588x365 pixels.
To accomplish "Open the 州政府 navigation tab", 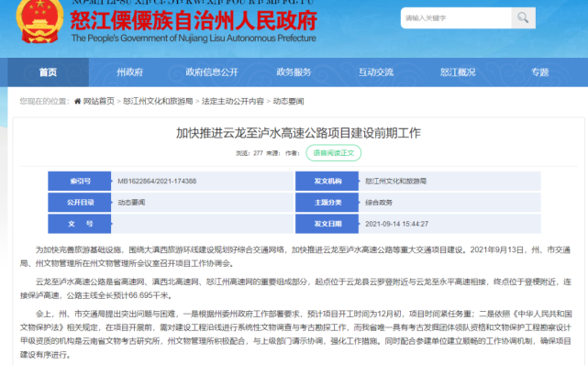I will 129,72.
